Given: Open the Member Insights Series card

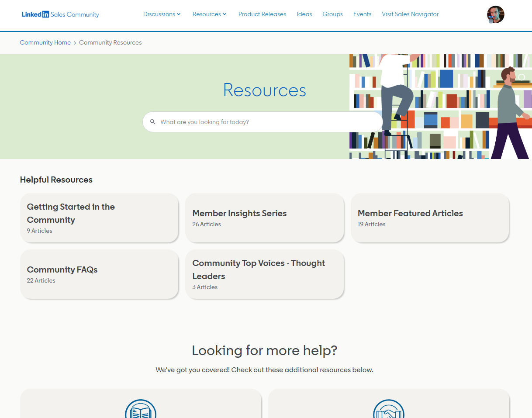Looking at the screenshot, I should pyautogui.click(x=264, y=218).
